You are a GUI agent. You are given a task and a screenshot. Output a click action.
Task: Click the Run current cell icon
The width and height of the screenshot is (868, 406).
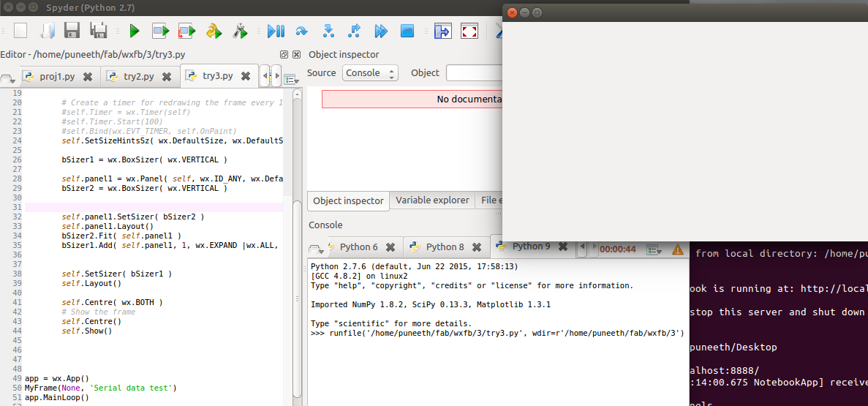point(161,31)
